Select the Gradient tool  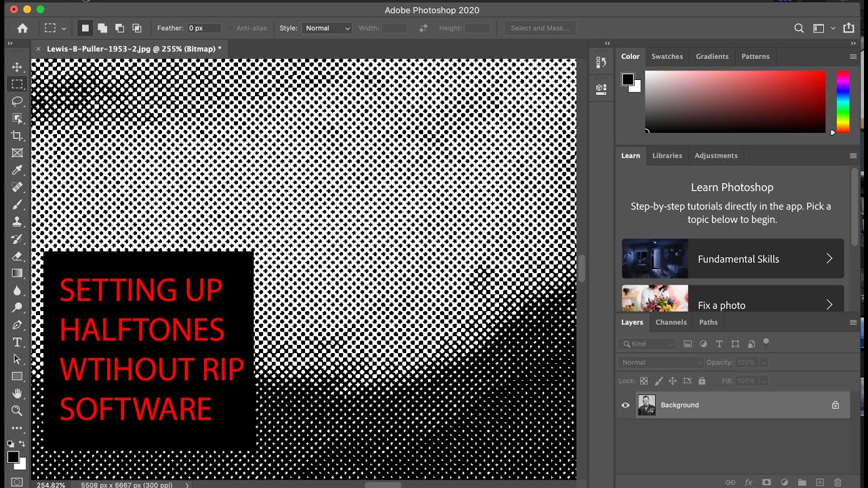pos(17,273)
